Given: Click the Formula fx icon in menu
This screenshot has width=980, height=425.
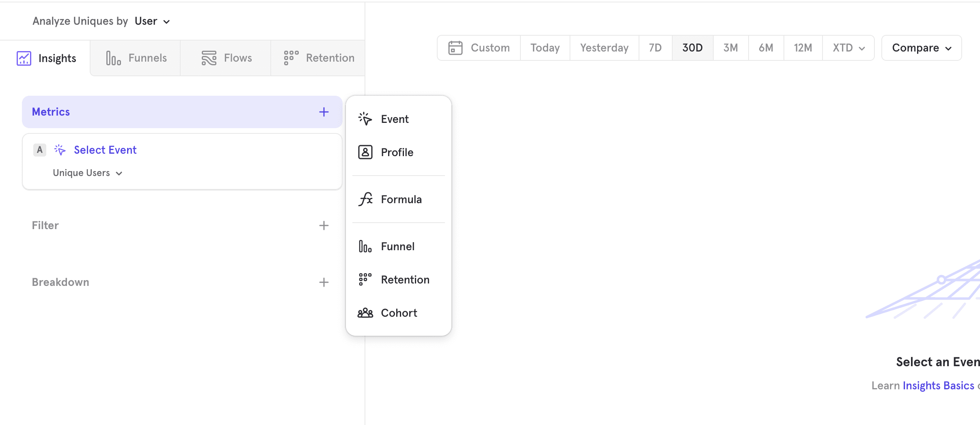Looking at the screenshot, I should point(365,199).
